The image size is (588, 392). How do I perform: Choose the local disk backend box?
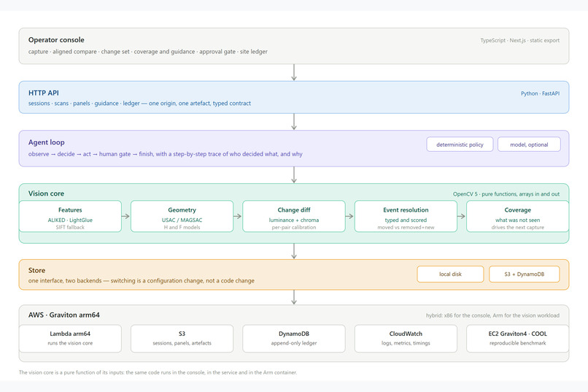coord(450,274)
